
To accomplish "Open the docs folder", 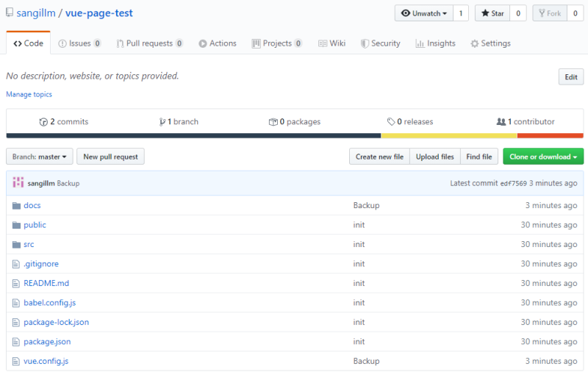I will click(x=32, y=205).
